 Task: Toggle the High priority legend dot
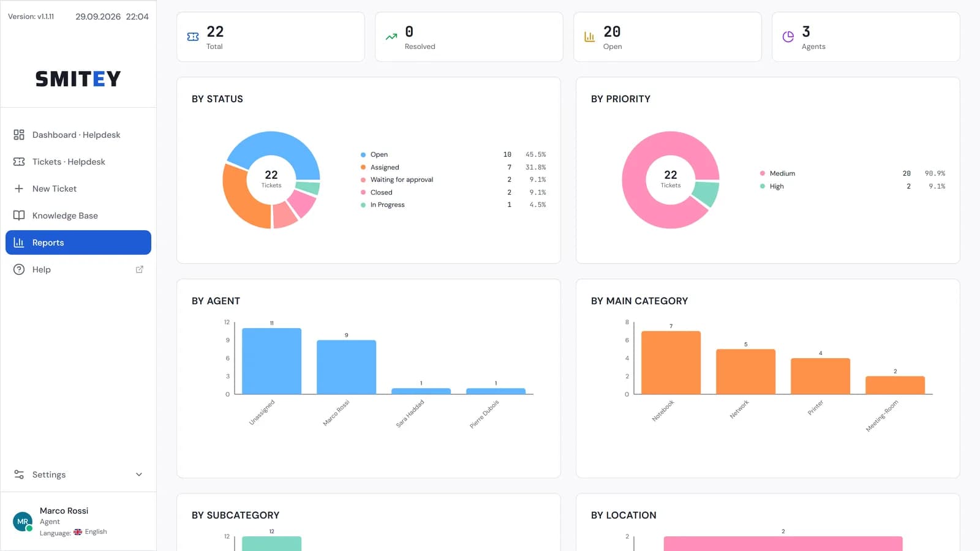point(763,186)
